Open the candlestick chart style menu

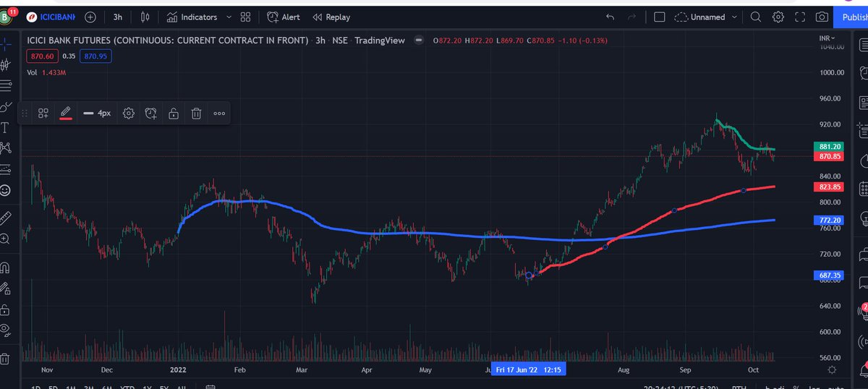(x=146, y=17)
